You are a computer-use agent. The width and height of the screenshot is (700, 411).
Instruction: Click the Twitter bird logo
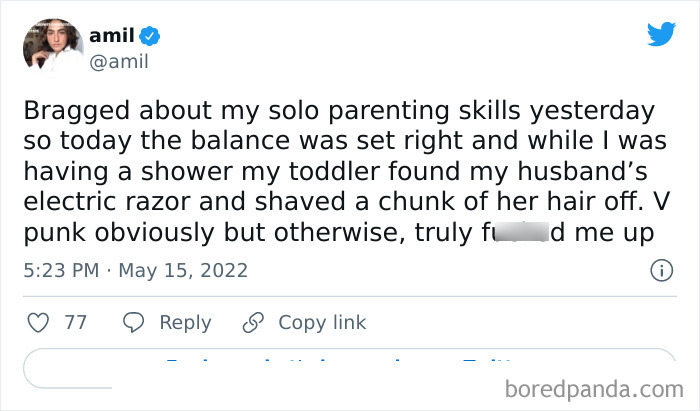click(661, 33)
